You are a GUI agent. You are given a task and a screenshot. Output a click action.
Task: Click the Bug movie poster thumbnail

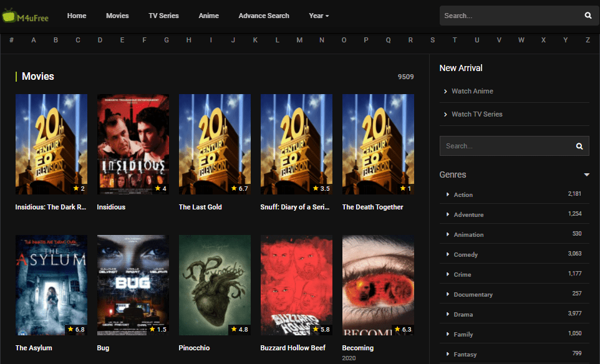click(x=133, y=285)
